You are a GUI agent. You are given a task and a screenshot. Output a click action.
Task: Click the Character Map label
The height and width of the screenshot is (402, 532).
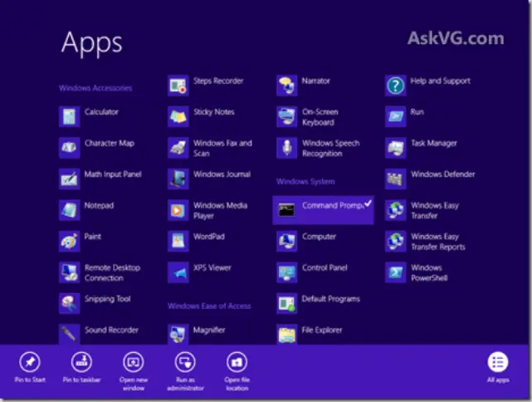pyautogui.click(x=110, y=144)
